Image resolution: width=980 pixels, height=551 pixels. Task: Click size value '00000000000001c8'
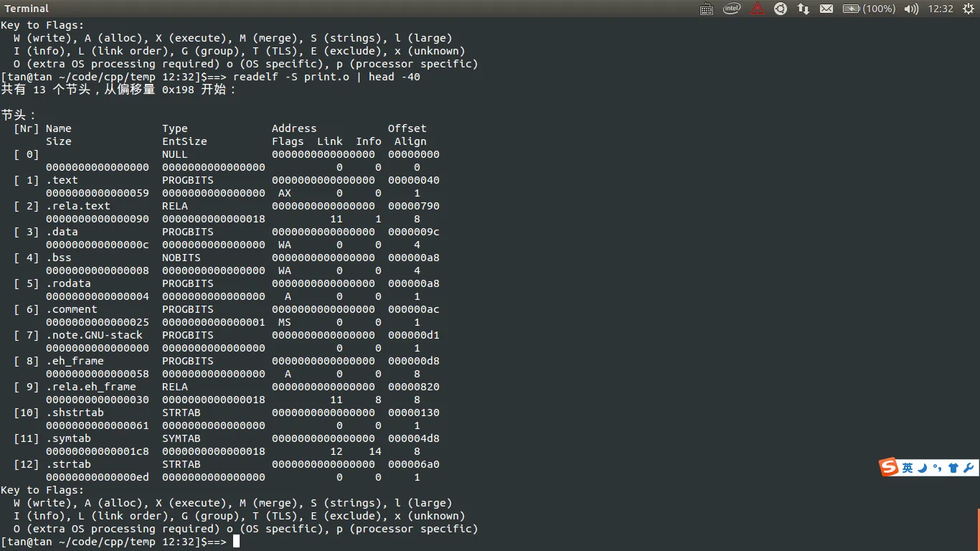coord(98,451)
